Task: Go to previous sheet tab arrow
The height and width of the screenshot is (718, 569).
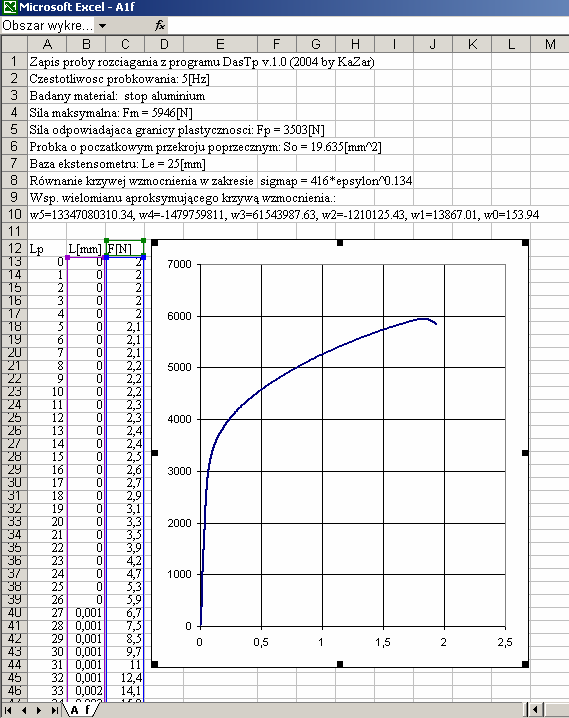Action: click(x=24, y=710)
